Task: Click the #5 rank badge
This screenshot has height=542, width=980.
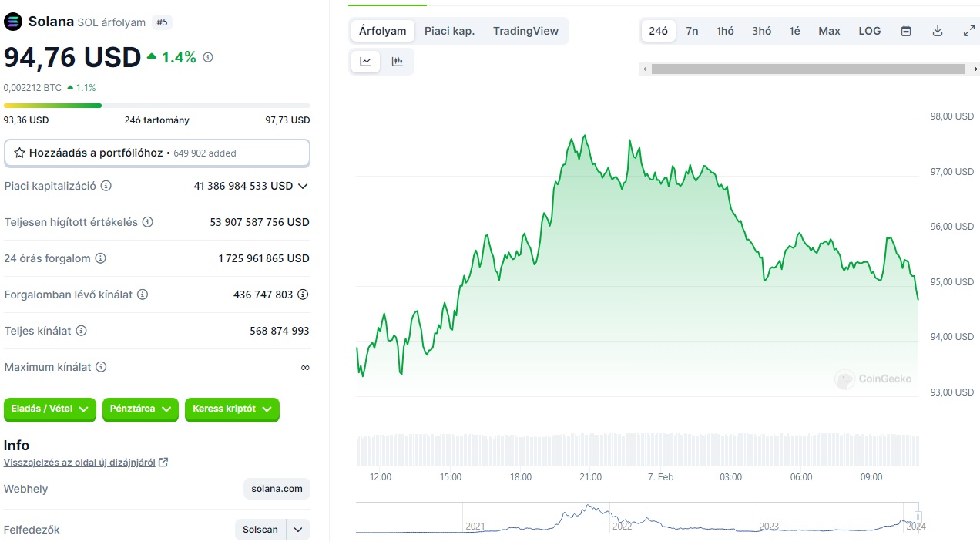Action: tap(162, 22)
